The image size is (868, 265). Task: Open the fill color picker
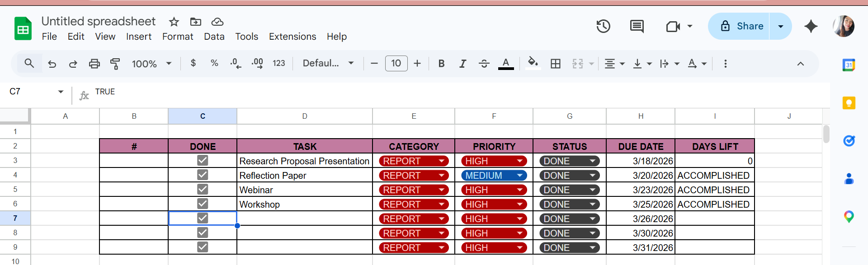point(533,64)
